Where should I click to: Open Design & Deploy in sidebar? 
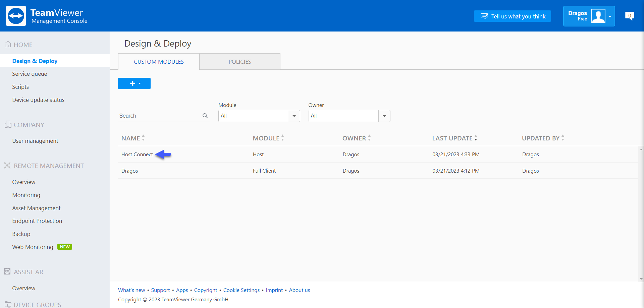pyautogui.click(x=35, y=61)
